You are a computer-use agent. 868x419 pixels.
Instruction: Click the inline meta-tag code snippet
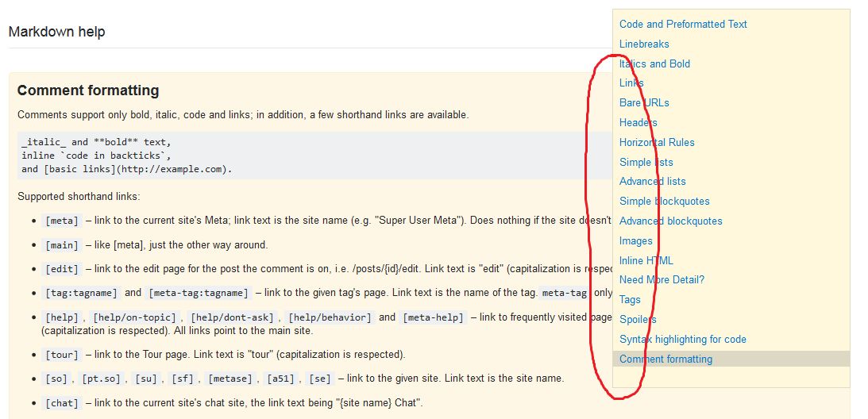[564, 293]
